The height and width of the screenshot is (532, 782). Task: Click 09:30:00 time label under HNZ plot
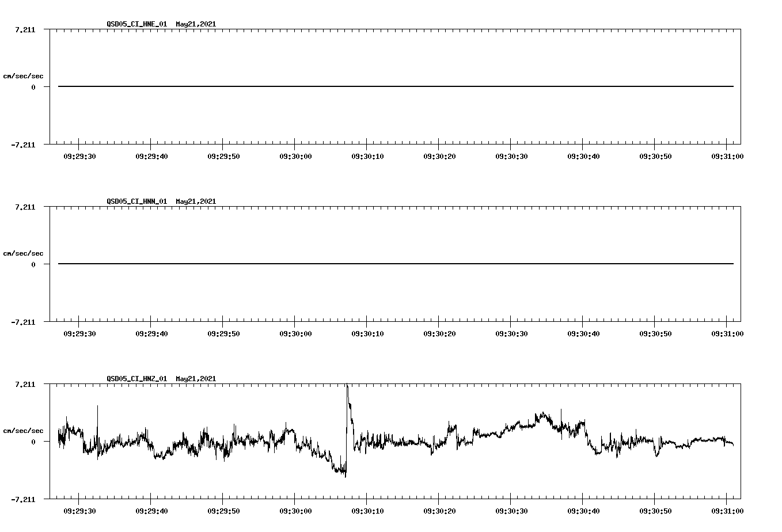pyautogui.click(x=295, y=511)
